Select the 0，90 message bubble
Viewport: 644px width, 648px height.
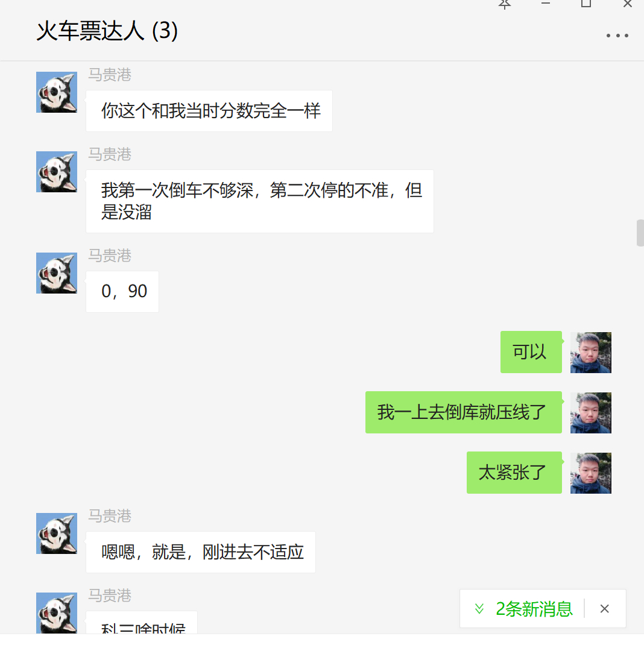point(122,292)
